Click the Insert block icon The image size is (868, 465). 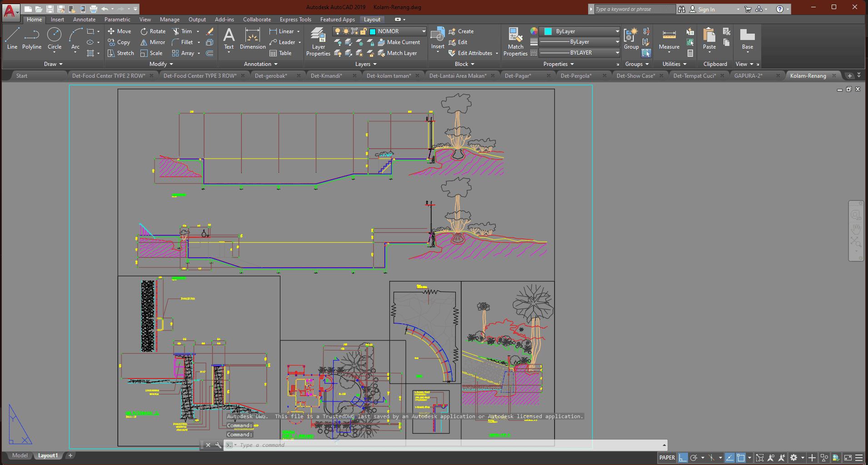[438, 35]
